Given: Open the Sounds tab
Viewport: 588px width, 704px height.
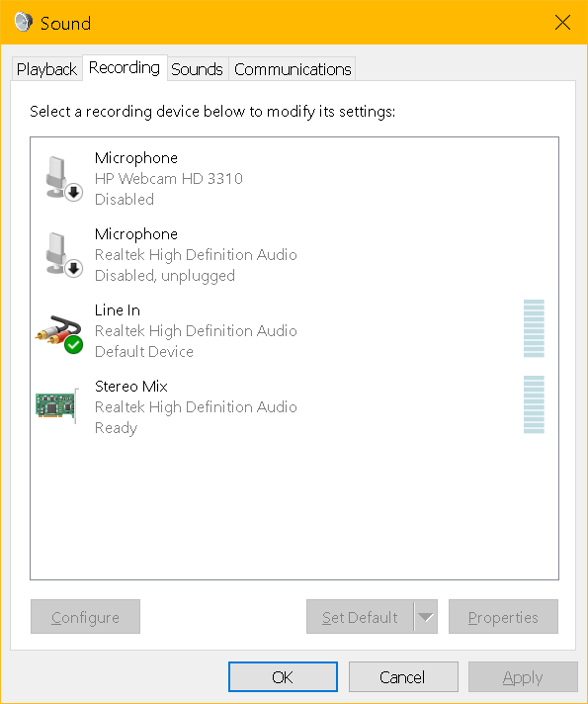Looking at the screenshot, I should click(x=197, y=69).
